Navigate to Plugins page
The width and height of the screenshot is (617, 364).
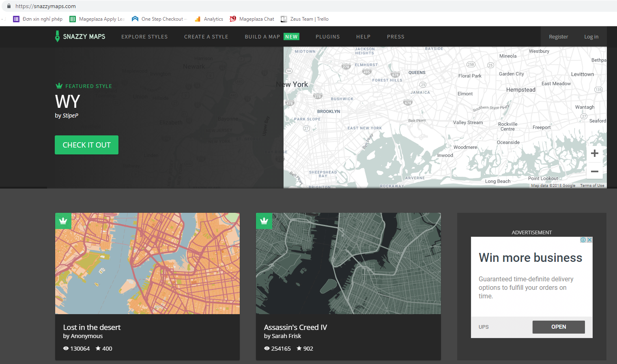327,37
